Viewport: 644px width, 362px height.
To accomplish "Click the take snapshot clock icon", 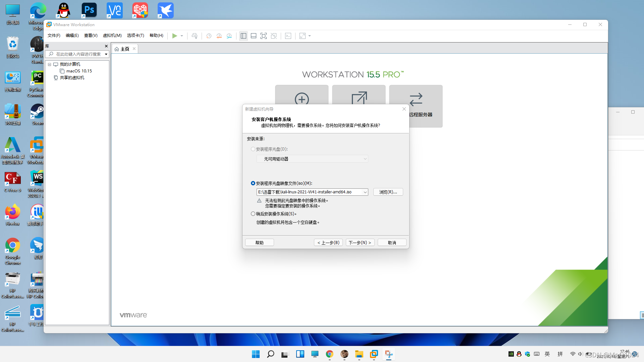I will click(x=209, y=36).
